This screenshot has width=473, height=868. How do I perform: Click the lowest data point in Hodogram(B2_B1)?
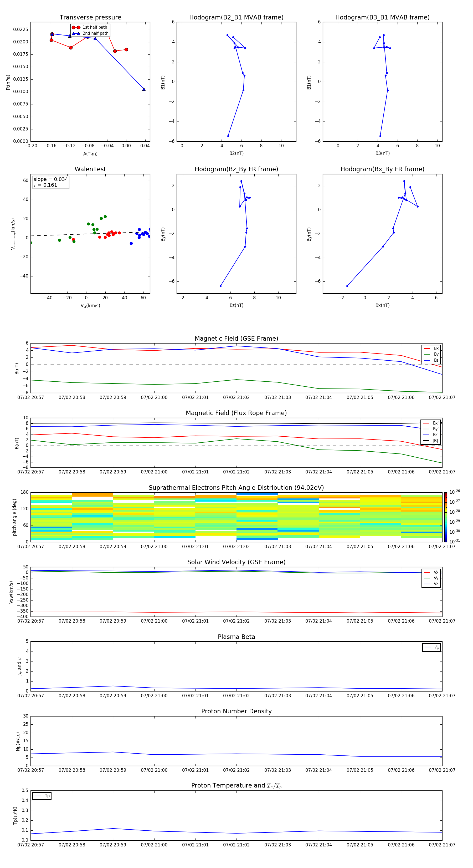click(x=228, y=136)
